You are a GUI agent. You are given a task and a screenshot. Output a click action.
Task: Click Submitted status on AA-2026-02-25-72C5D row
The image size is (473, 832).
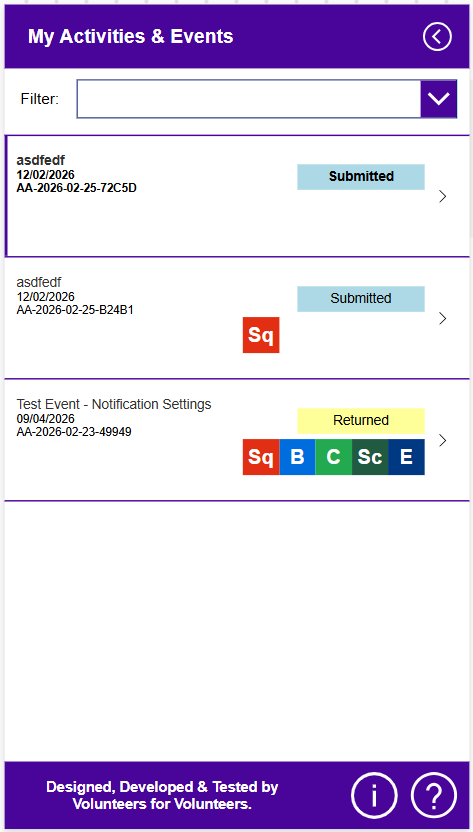[x=361, y=177]
